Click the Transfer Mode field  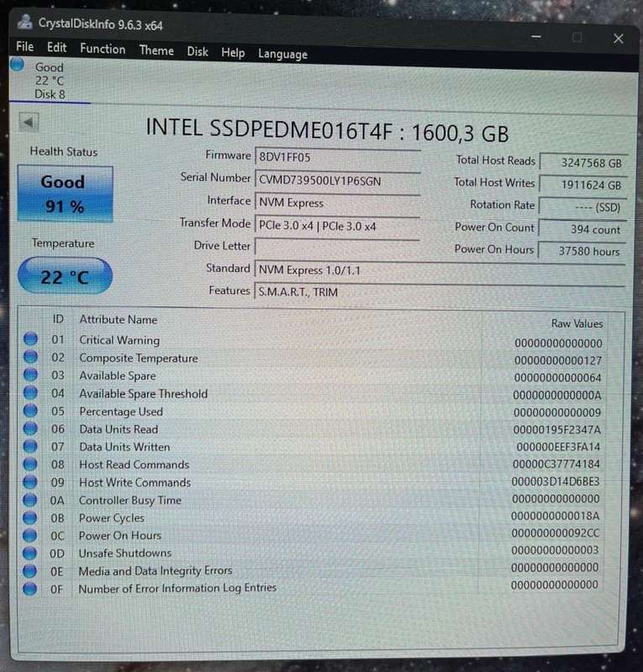(338, 226)
